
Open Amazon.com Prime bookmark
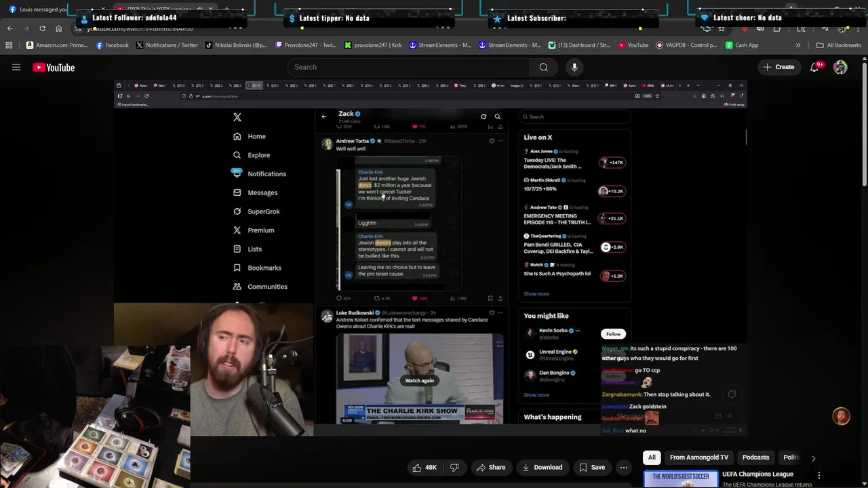click(x=56, y=45)
